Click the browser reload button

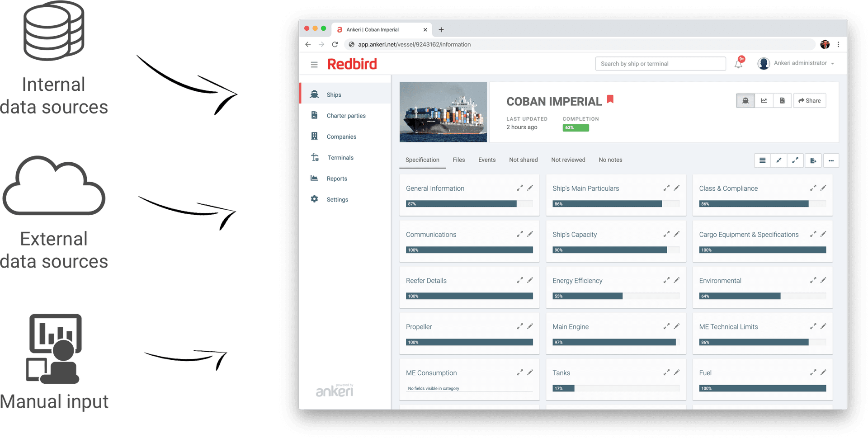[335, 44]
